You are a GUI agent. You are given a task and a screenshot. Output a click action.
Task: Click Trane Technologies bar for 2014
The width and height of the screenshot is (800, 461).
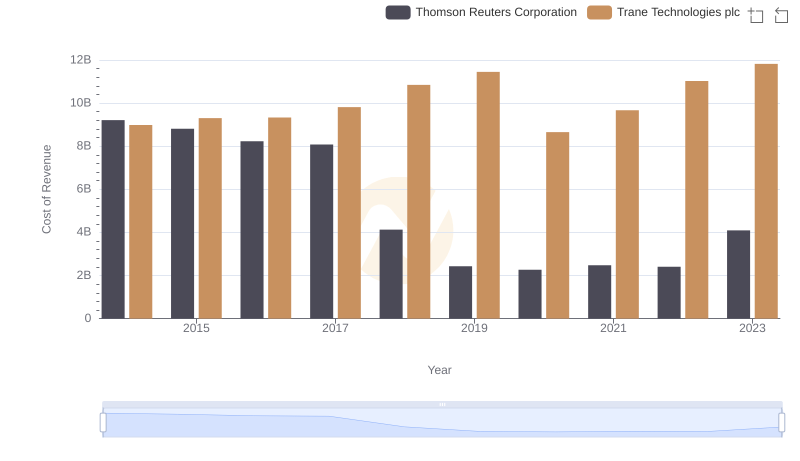[141, 222]
